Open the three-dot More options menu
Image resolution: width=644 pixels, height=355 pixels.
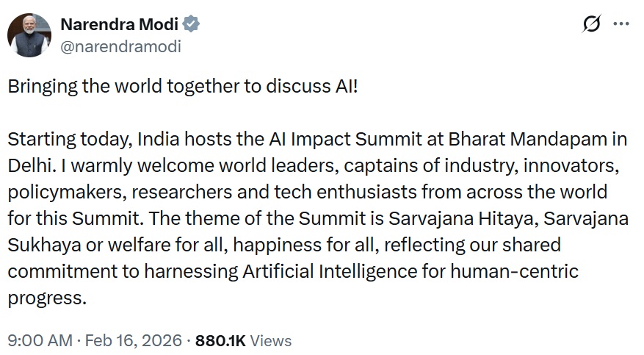pos(621,25)
